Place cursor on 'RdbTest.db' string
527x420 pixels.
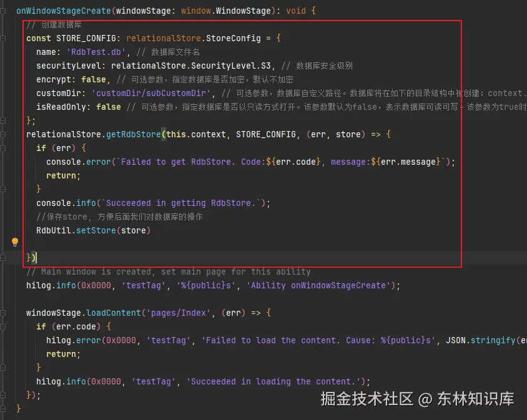click(x=96, y=52)
